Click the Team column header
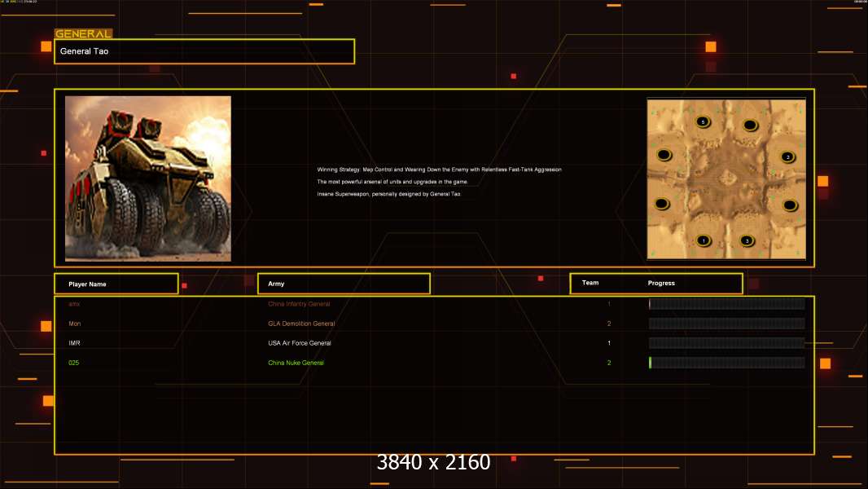Image resolution: width=868 pixels, height=489 pixels. point(590,283)
